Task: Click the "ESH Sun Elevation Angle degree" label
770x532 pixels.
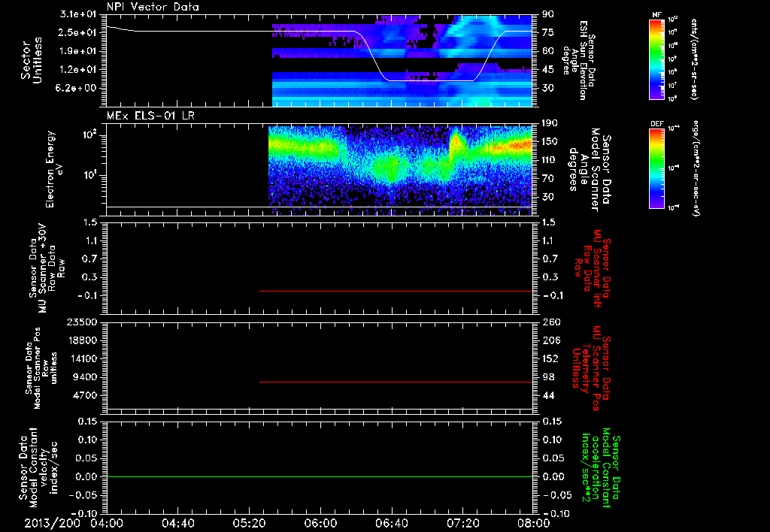Action: click(x=579, y=60)
